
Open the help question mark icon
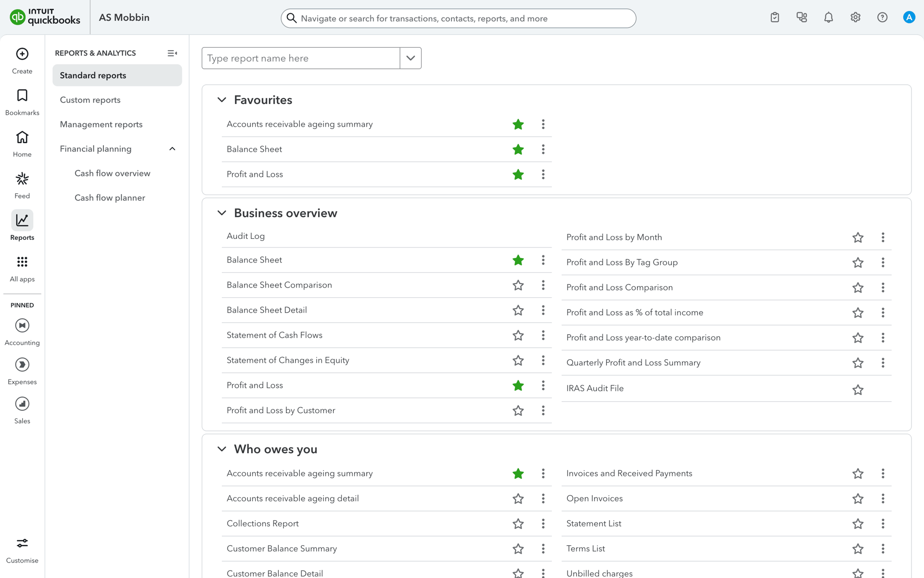(882, 17)
